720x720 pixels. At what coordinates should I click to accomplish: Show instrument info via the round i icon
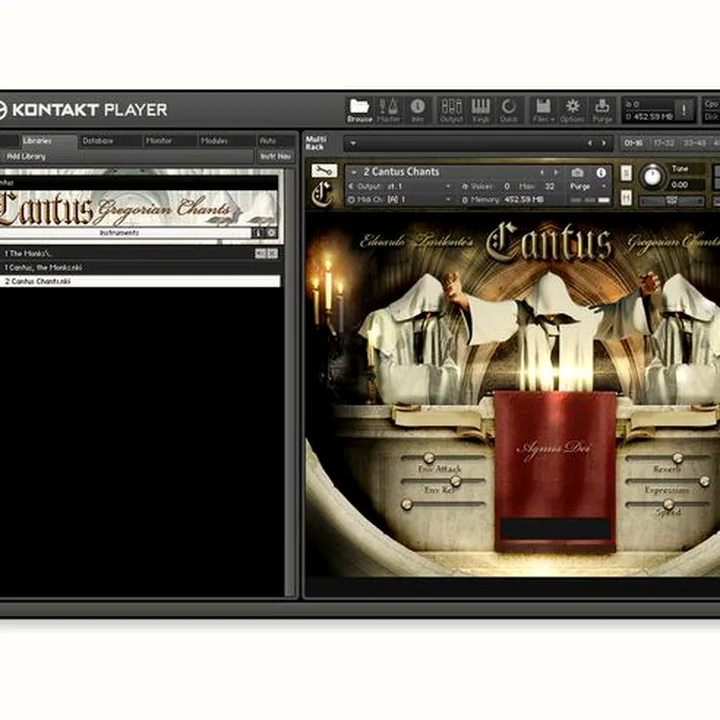click(601, 173)
